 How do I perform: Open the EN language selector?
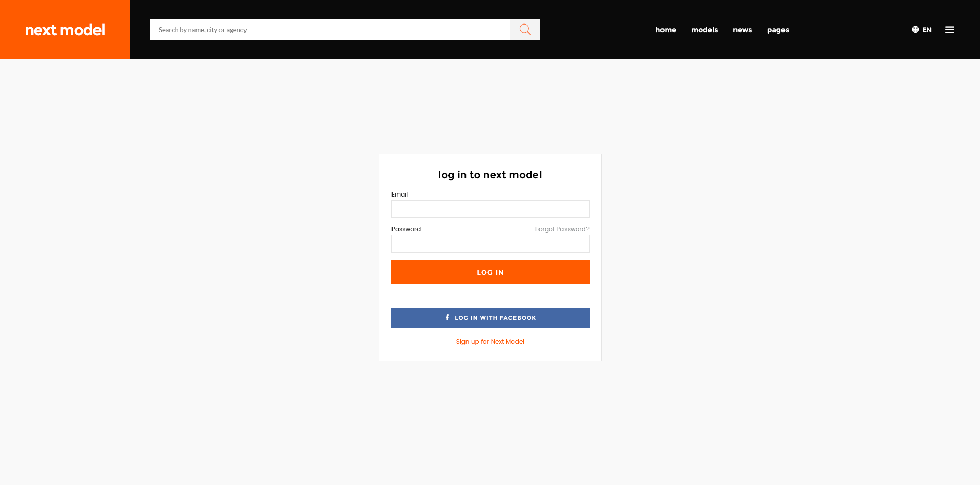pyautogui.click(x=921, y=30)
